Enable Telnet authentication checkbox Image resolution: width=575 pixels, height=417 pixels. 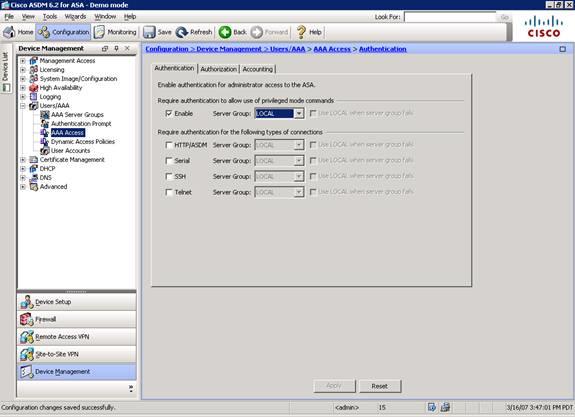(169, 192)
